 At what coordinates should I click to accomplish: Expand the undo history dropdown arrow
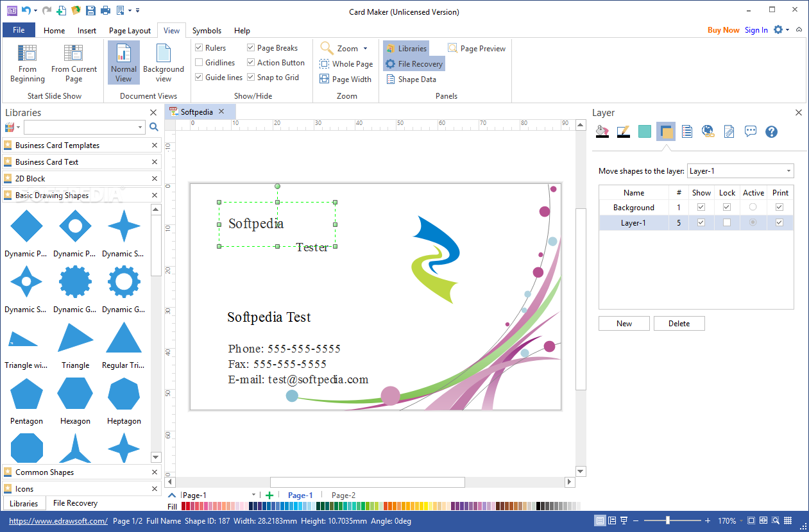35,10
